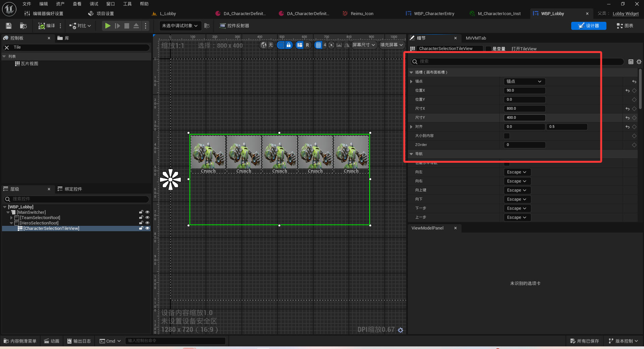Clear the Tile search in the palette
The height and width of the screenshot is (349, 644).
tap(7, 48)
